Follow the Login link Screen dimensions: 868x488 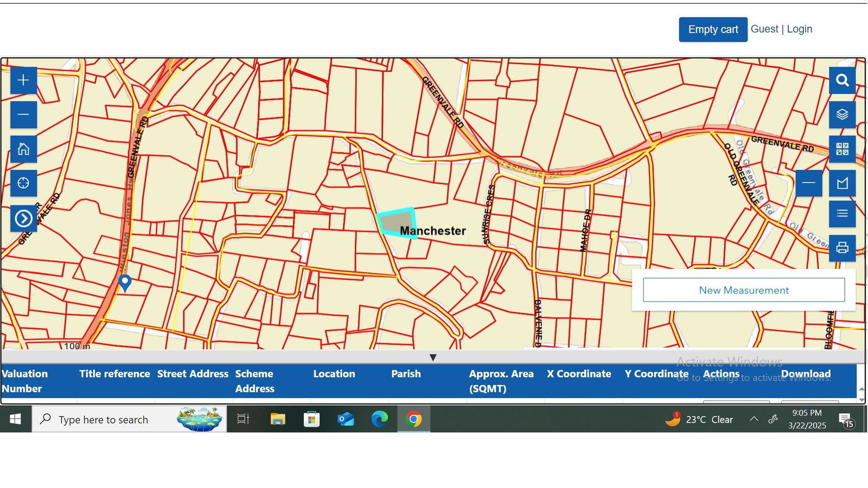click(x=799, y=29)
